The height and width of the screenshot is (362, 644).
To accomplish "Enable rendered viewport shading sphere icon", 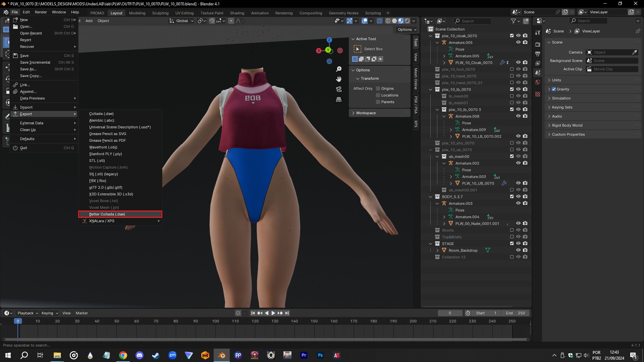I will 407,21.
